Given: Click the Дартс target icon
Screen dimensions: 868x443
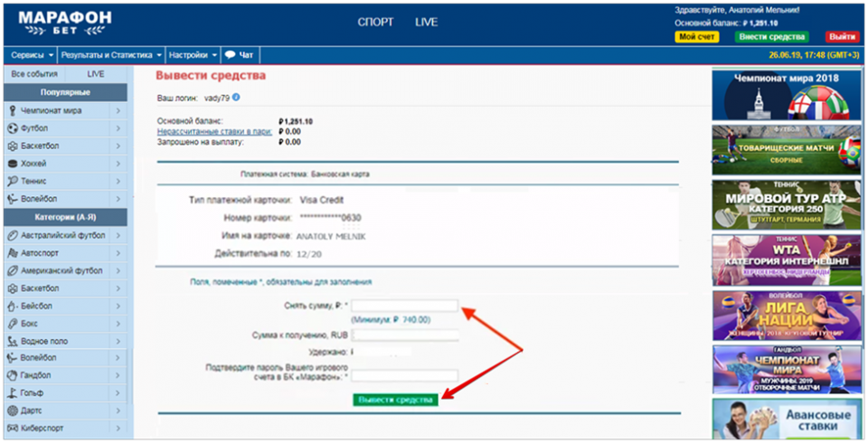Looking at the screenshot, I should point(13,410).
